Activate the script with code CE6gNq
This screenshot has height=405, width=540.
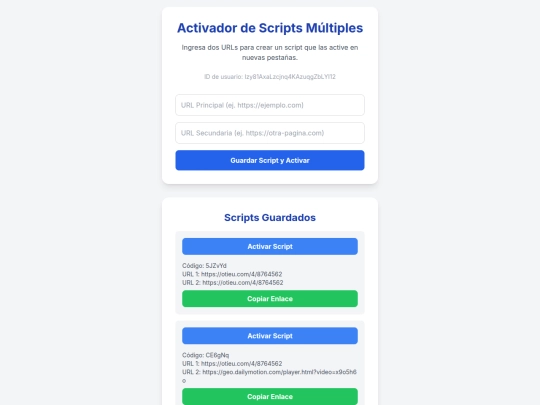coord(270,336)
